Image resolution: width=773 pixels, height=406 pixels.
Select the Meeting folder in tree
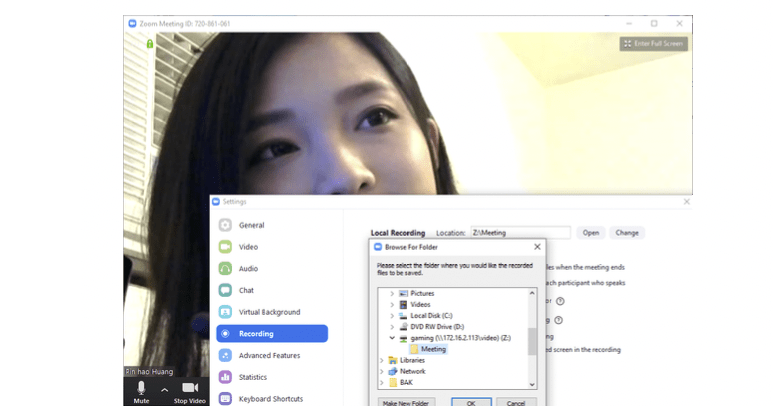pyautogui.click(x=433, y=349)
